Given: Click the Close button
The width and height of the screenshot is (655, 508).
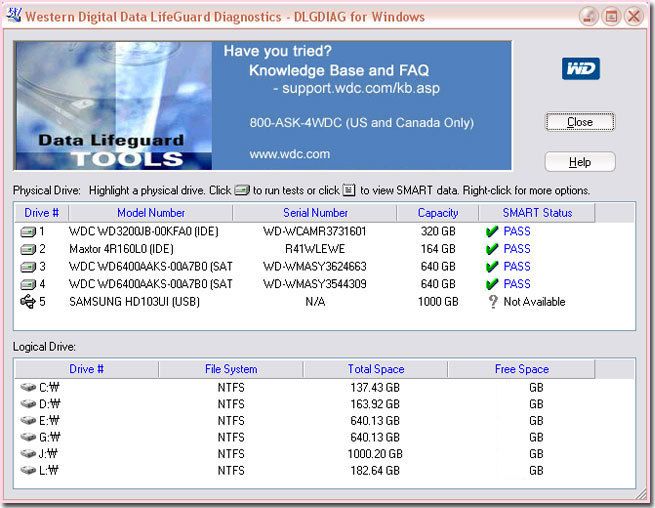Looking at the screenshot, I should point(580,122).
